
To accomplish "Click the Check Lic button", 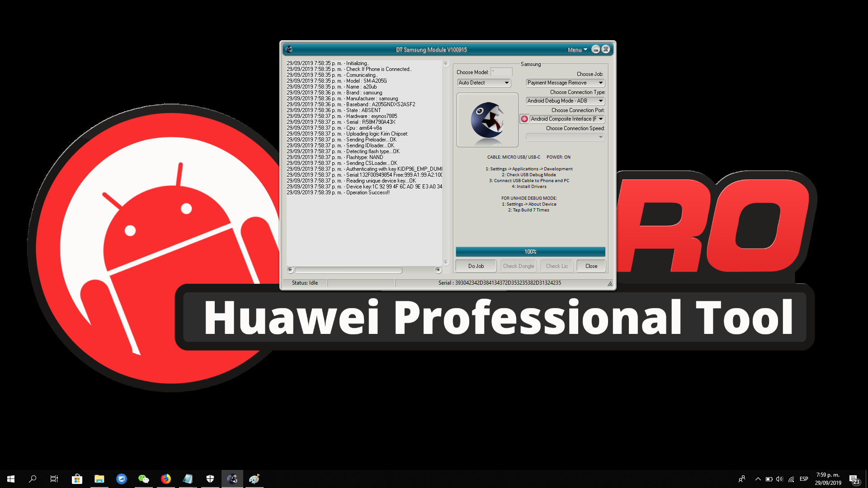I will [557, 266].
